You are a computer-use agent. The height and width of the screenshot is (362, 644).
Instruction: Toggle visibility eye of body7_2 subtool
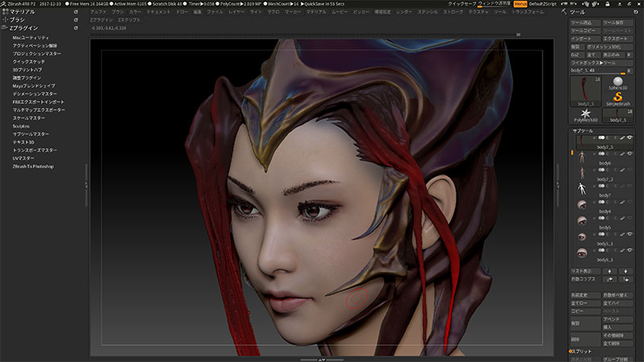[630, 170]
